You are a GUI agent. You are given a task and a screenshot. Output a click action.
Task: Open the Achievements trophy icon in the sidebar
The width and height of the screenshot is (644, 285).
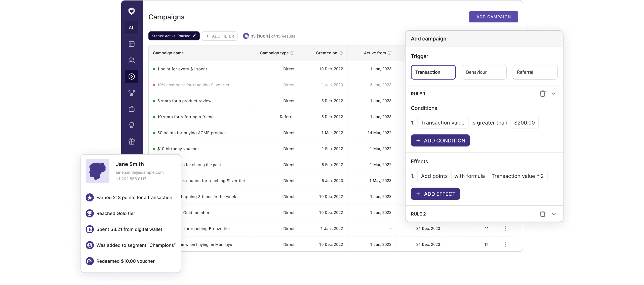pos(132,93)
